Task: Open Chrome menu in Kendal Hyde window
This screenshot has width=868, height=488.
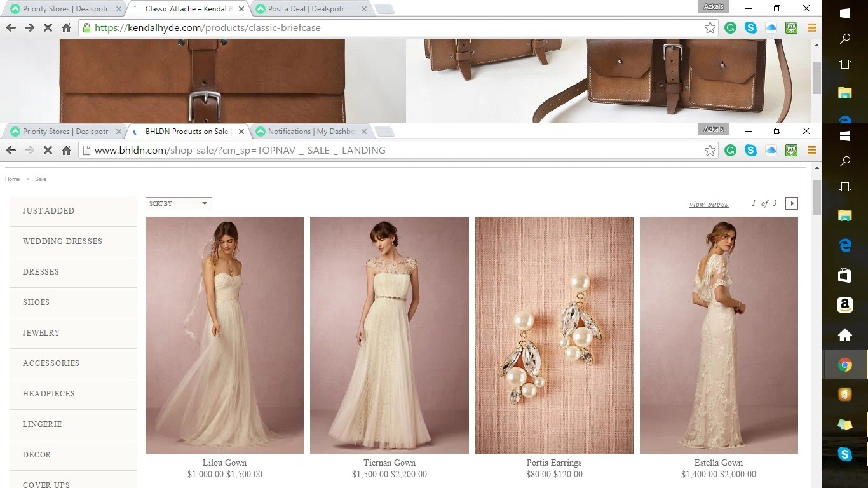Action: point(811,27)
